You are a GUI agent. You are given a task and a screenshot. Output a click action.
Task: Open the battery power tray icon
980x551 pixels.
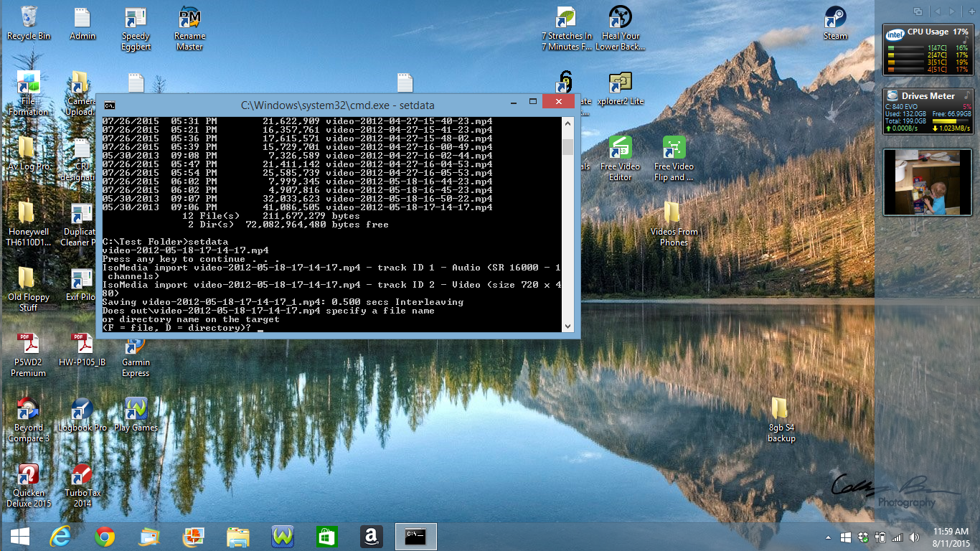pos(880,537)
